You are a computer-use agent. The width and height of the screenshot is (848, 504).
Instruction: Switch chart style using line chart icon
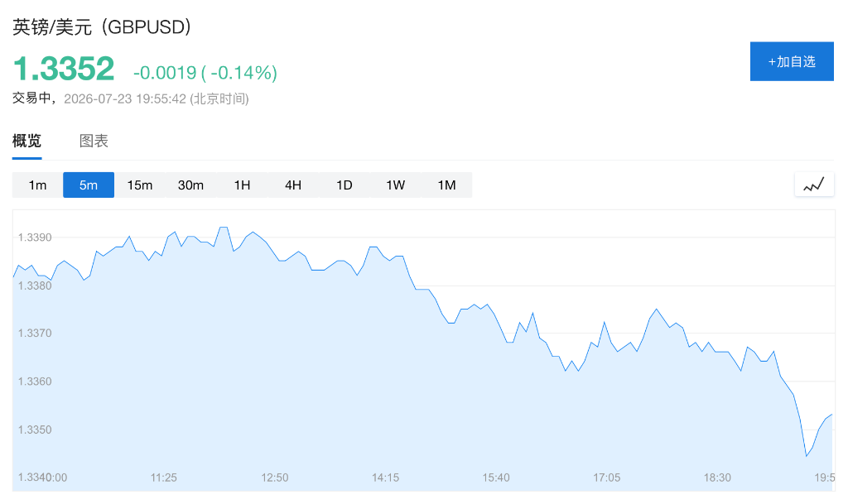click(x=814, y=185)
